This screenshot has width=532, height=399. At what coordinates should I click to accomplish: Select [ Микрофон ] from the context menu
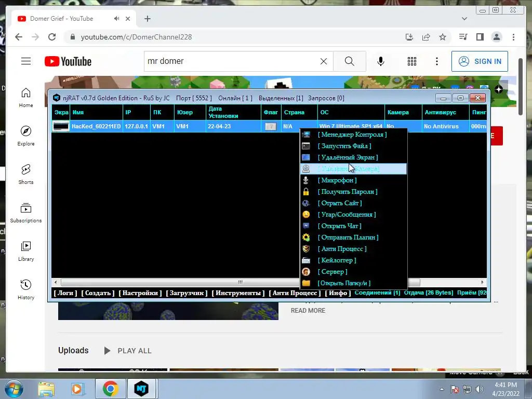[x=353, y=180]
